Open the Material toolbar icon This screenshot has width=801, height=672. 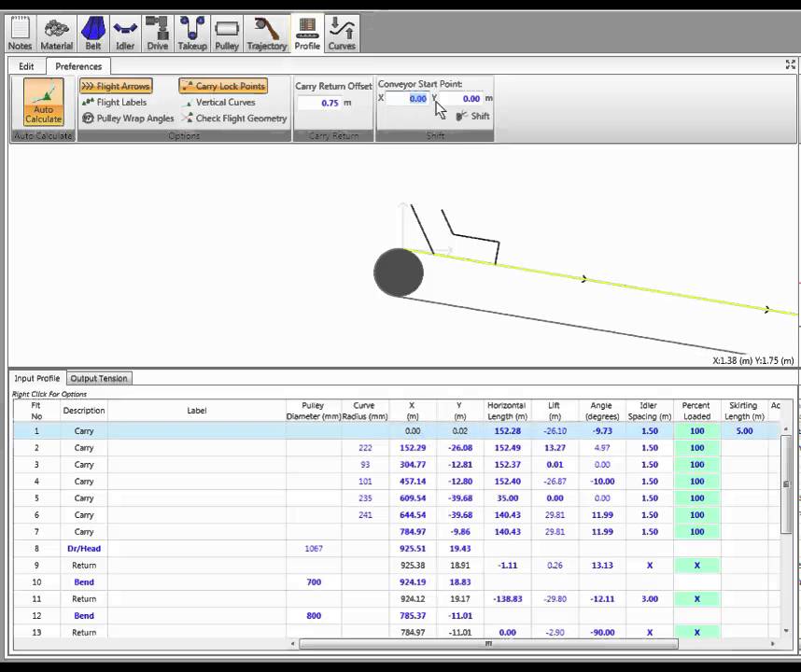point(56,34)
